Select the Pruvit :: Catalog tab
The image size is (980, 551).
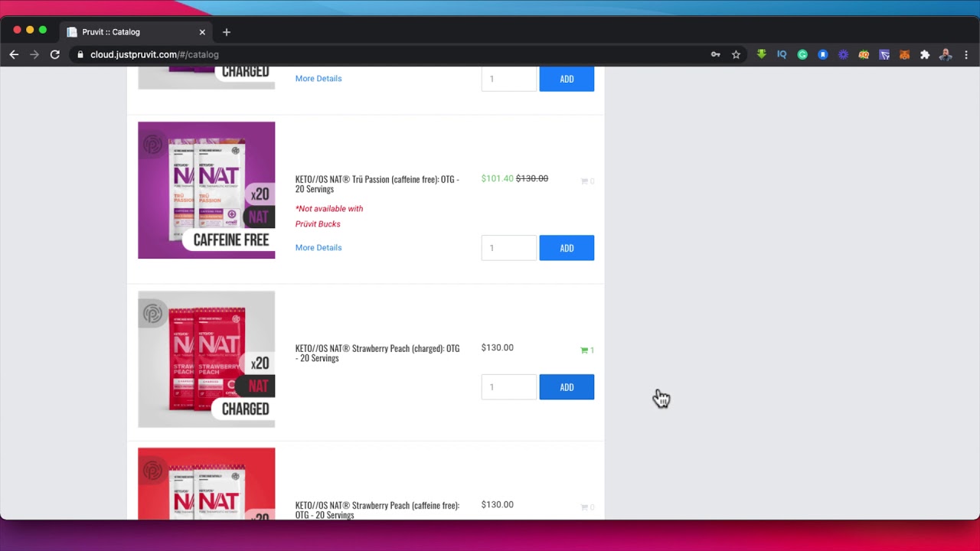point(136,32)
